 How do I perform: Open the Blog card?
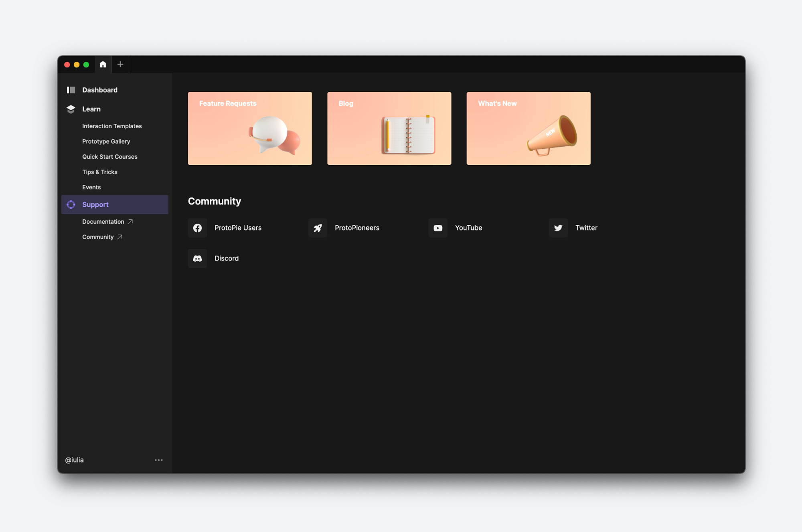(x=389, y=128)
